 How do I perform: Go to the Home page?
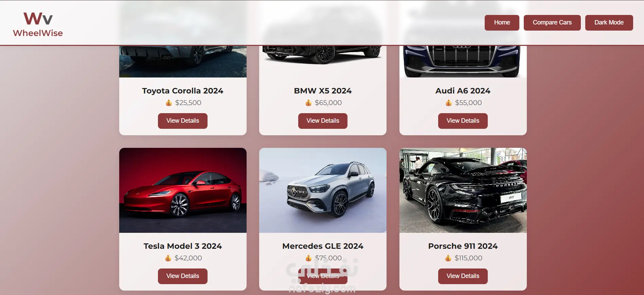point(502,23)
